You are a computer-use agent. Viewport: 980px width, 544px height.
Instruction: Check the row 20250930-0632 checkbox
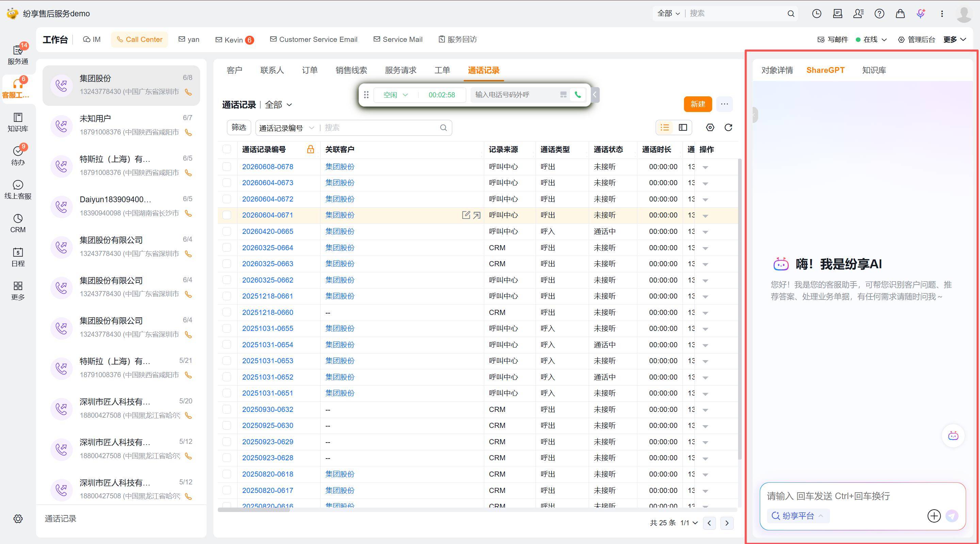[x=227, y=409]
